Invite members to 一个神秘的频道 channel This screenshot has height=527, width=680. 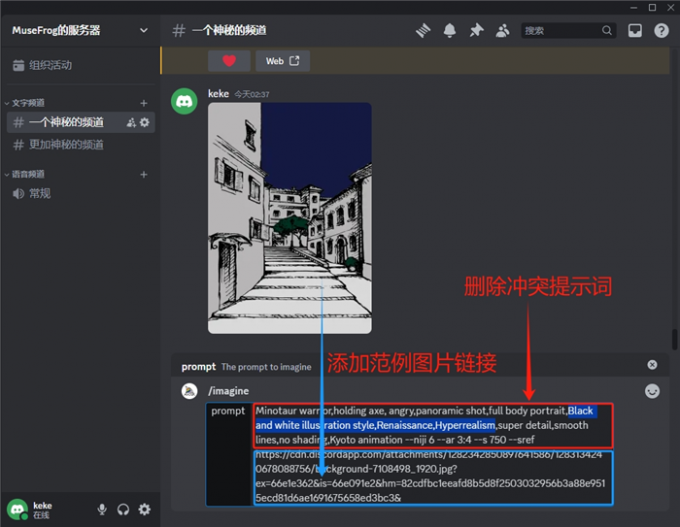tap(131, 123)
